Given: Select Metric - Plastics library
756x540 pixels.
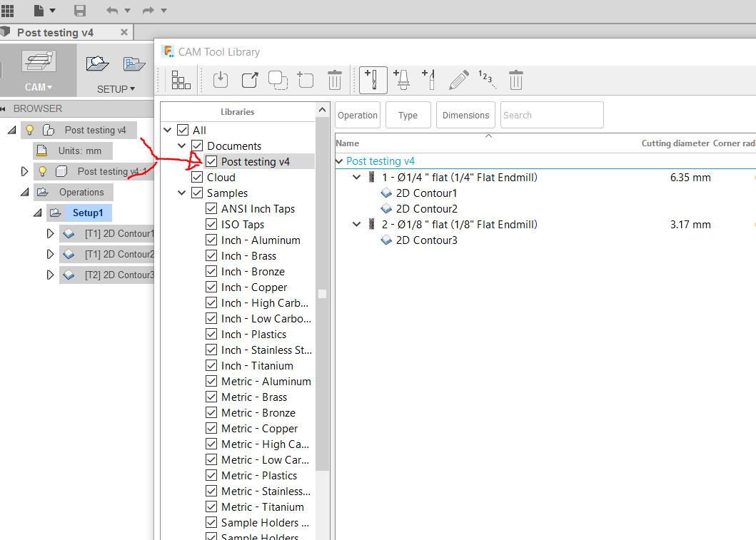Looking at the screenshot, I should (259, 476).
